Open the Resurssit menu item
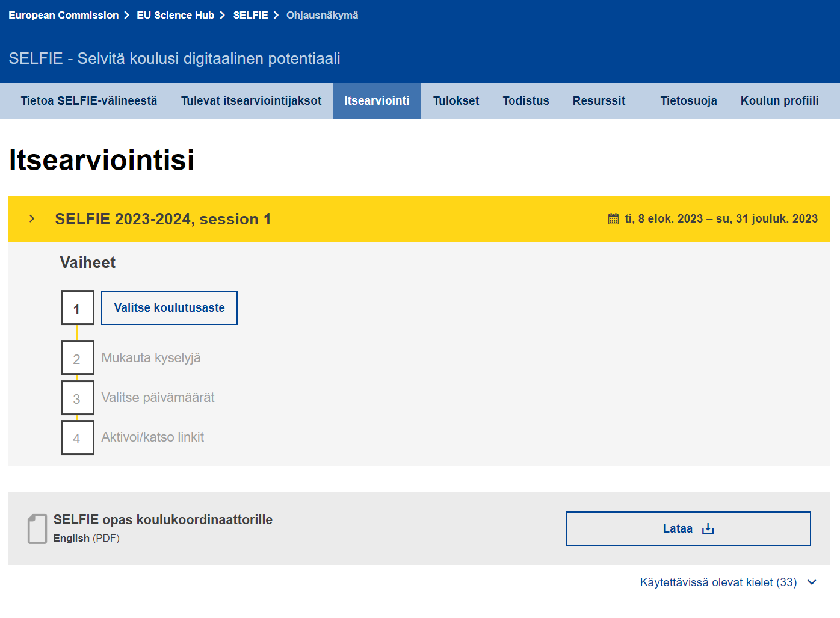 coord(599,101)
